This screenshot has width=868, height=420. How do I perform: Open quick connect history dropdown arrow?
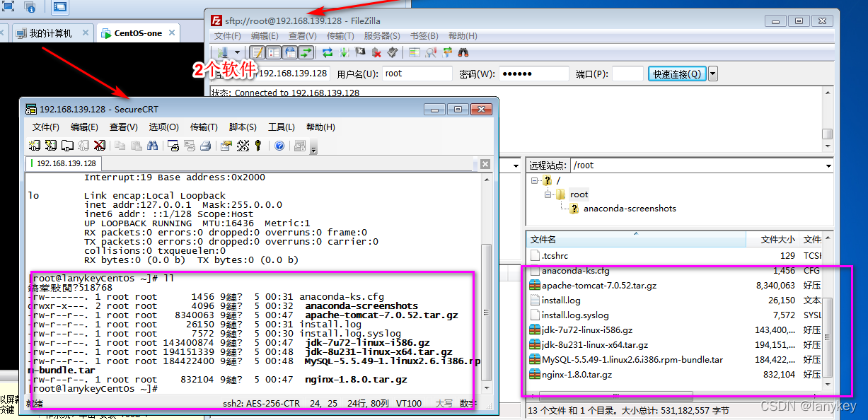click(712, 74)
